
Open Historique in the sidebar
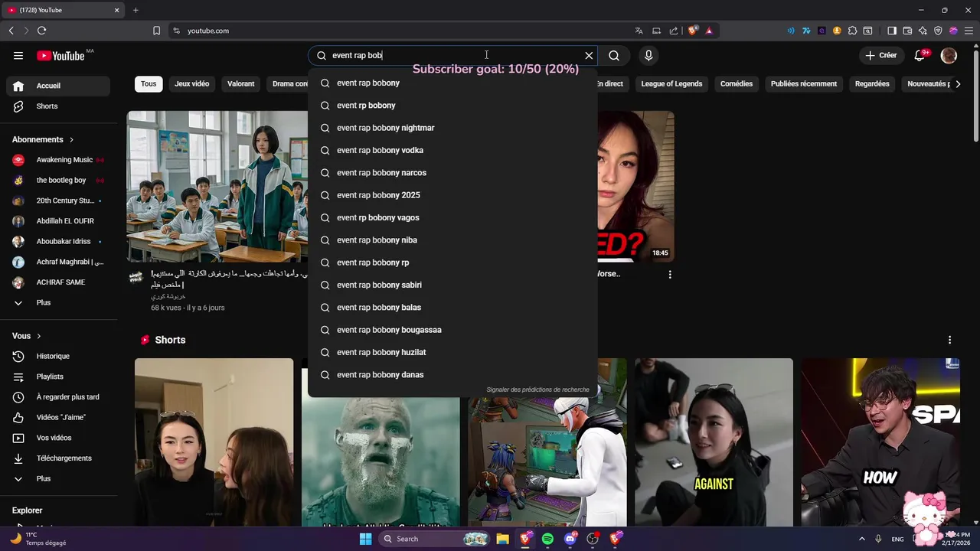[58, 356]
